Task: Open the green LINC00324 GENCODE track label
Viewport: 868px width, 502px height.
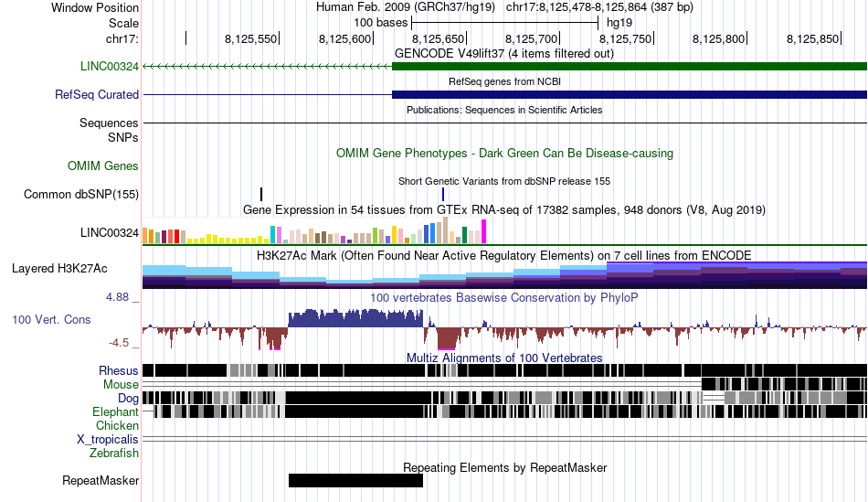Action: pyautogui.click(x=109, y=67)
